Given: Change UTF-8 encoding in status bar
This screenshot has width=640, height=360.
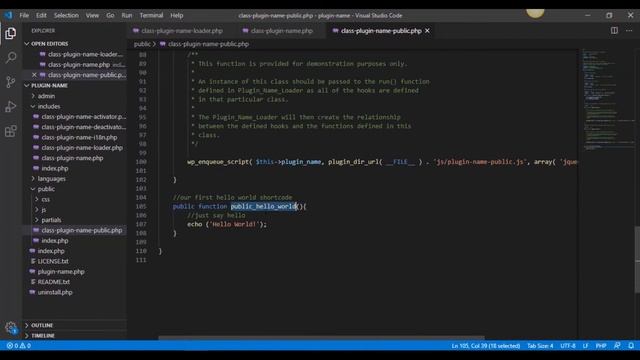Looking at the screenshot, I should pos(568,346).
